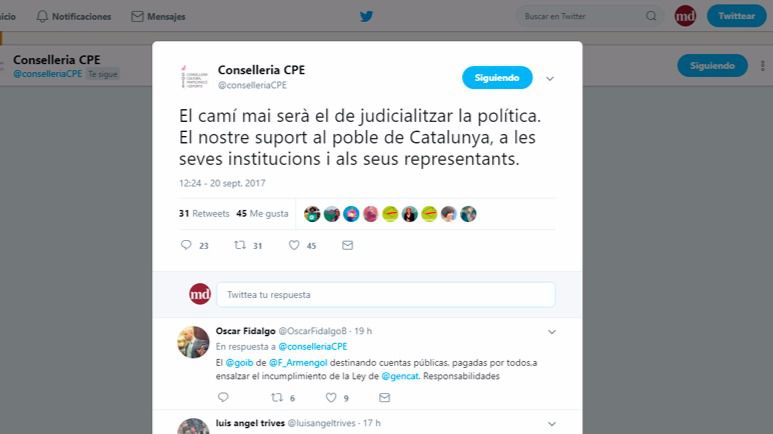
Task: Click the Twitter bird logo
Action: pos(366,16)
